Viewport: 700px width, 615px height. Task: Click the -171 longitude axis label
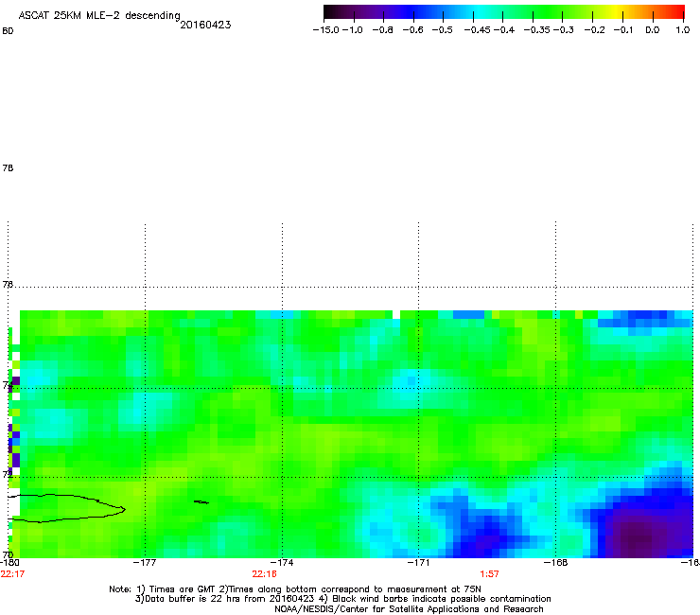coord(418,563)
